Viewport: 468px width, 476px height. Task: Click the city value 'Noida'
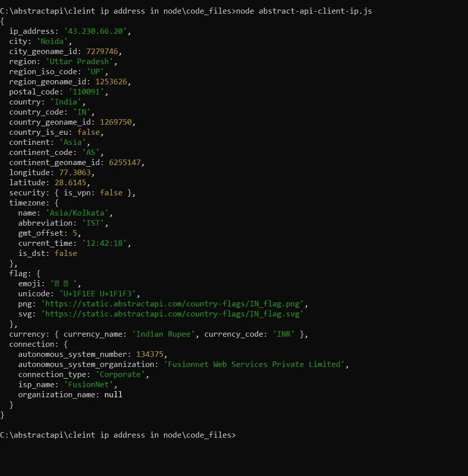[52, 41]
